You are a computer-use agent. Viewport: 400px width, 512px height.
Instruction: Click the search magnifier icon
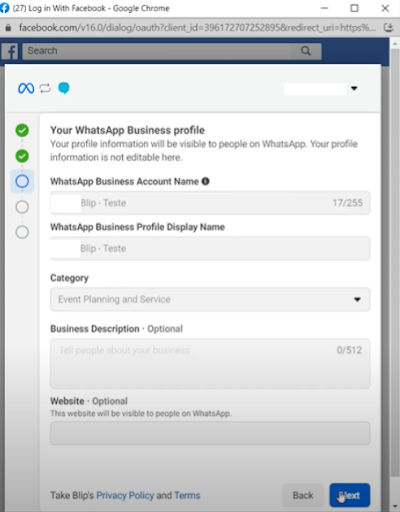(x=306, y=51)
